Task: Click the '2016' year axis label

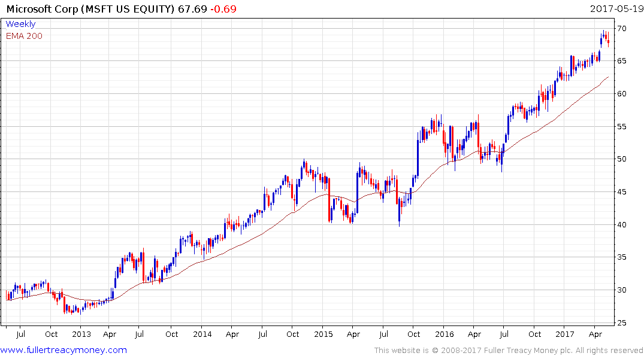Action: pos(445,334)
